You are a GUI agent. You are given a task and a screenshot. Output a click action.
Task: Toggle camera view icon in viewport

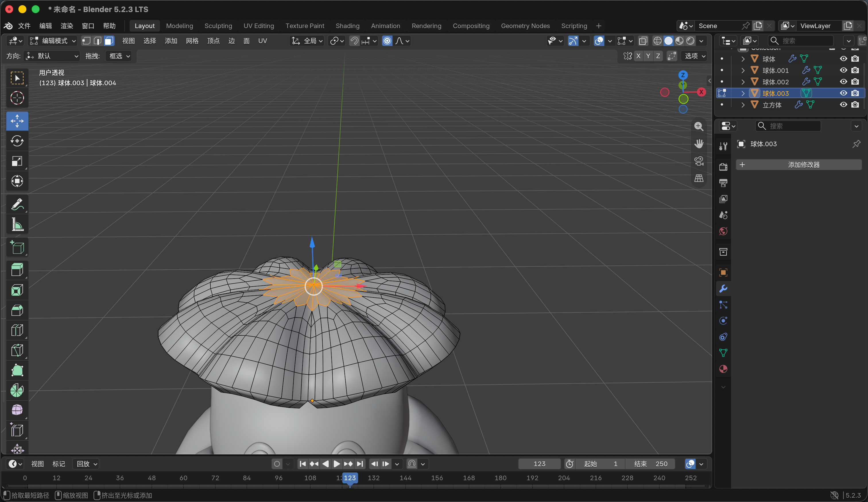point(699,161)
